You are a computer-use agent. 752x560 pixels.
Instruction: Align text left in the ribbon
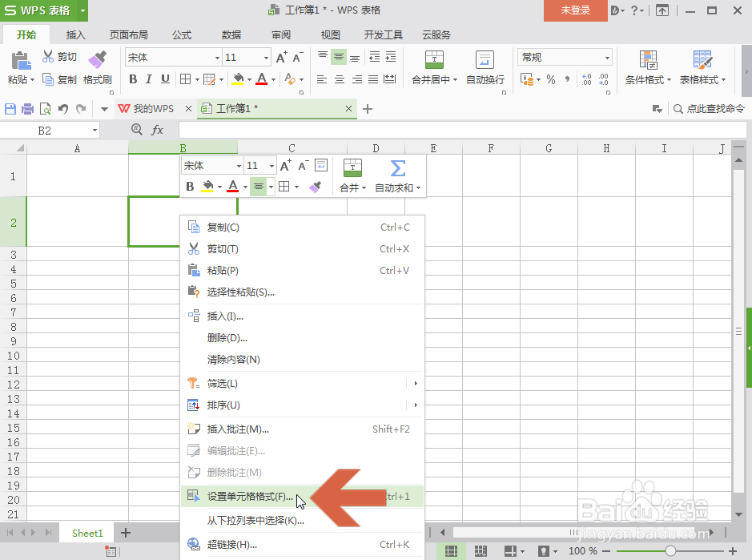[x=322, y=79]
